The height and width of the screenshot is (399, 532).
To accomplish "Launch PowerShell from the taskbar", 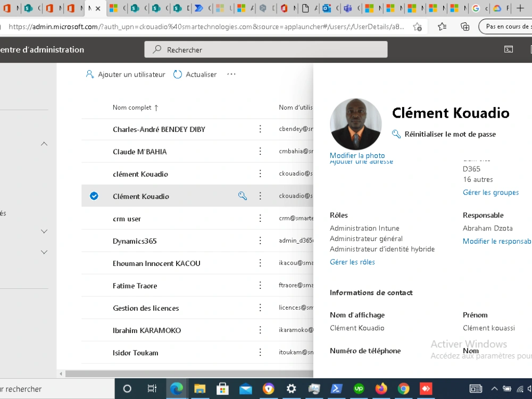I will tap(336, 388).
